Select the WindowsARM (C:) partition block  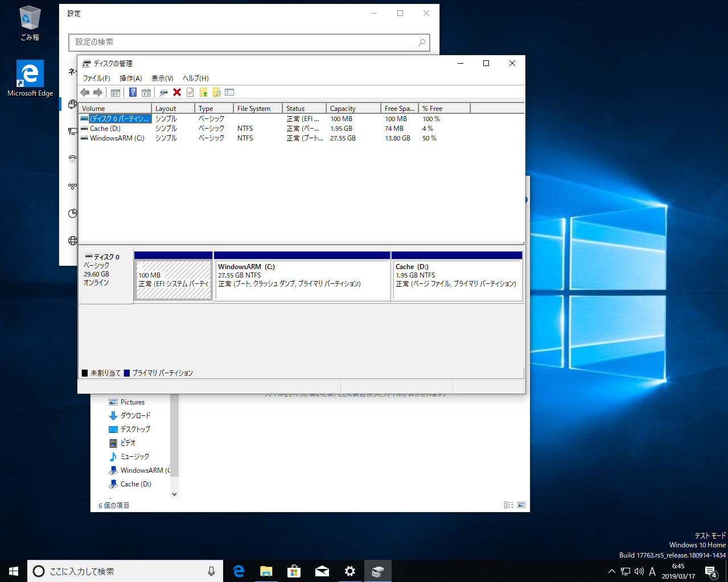302,276
